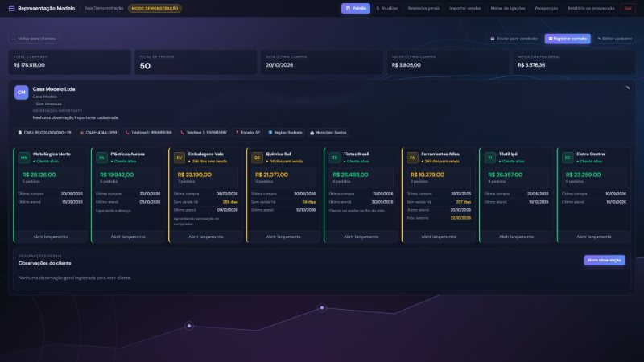Click the Sair logout button

pos(628,8)
